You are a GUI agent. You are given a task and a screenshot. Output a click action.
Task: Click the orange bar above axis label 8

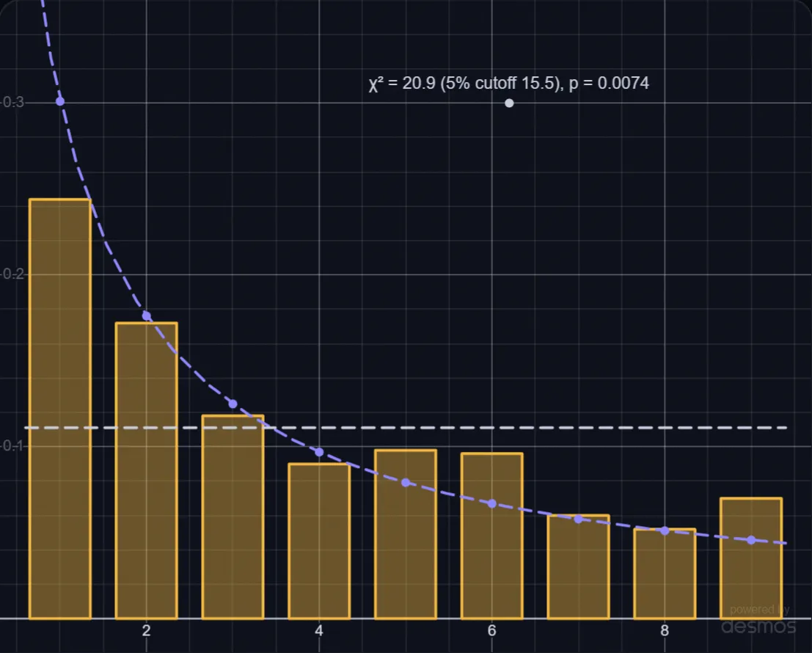pos(665,574)
